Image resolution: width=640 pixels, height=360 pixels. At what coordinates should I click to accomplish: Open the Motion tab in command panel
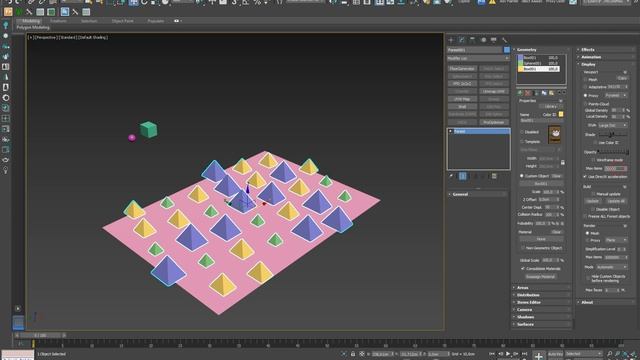(x=483, y=40)
